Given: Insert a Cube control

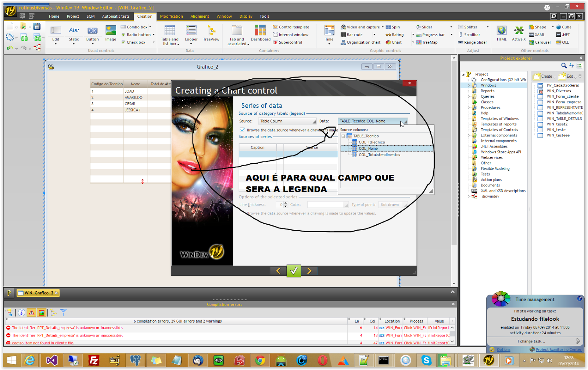Looking at the screenshot, I should (x=564, y=27).
